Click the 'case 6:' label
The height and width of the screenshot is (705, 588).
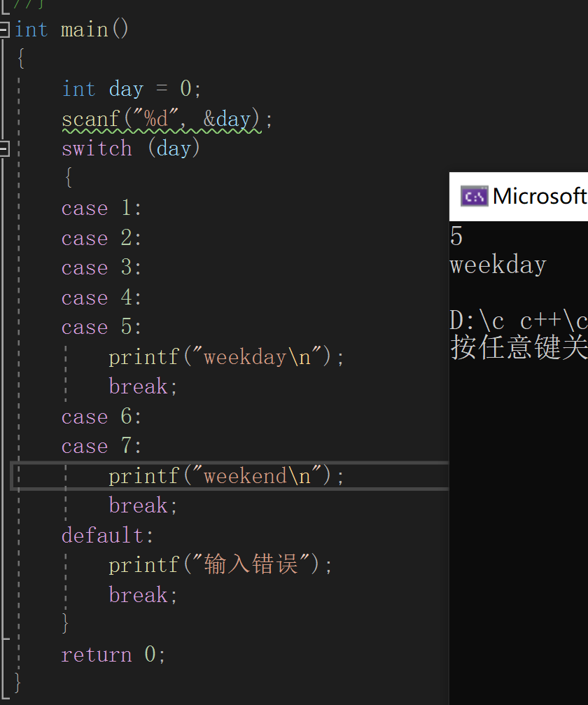pos(101,417)
